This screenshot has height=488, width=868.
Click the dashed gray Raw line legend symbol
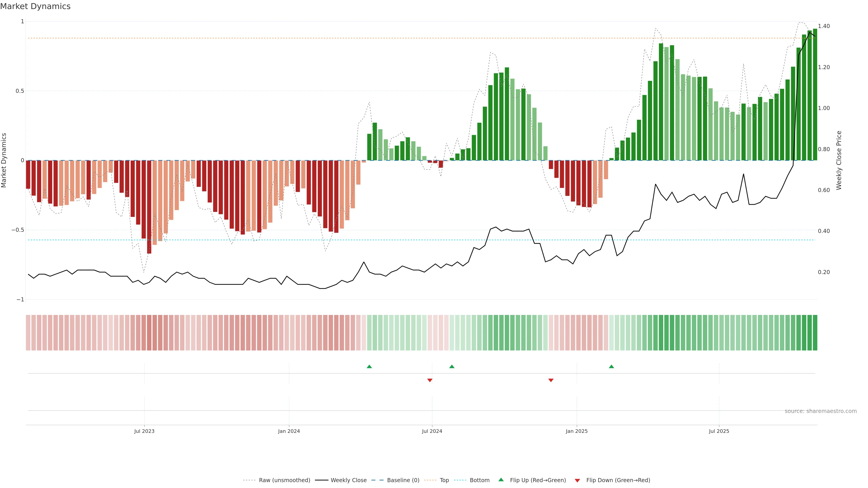pos(249,480)
